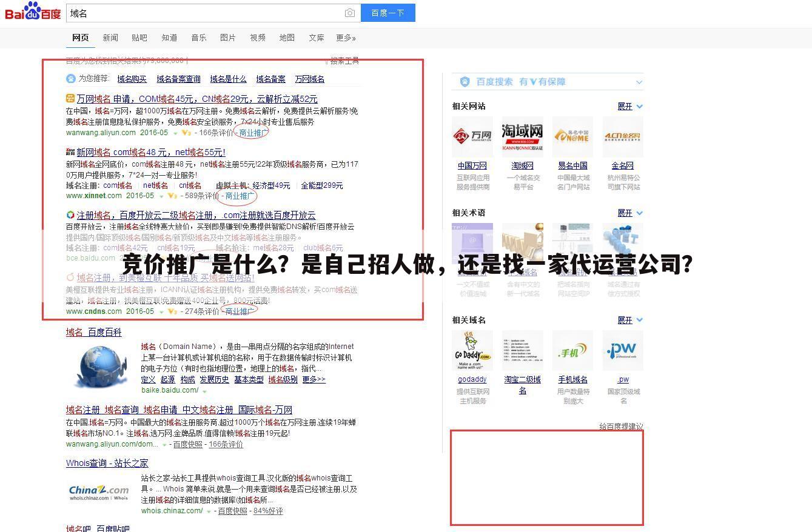Open 中国万网 related site link
The image size is (812, 532).
pyautogui.click(x=472, y=165)
